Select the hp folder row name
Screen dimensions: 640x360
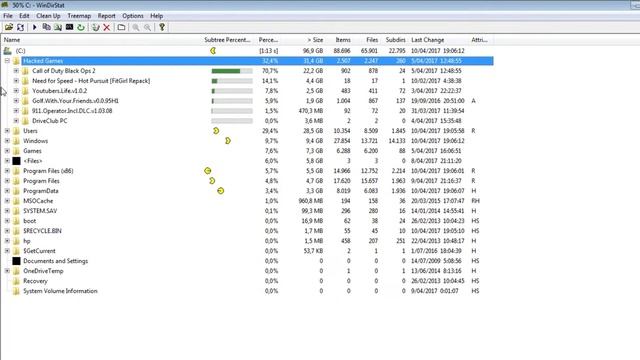click(27, 241)
